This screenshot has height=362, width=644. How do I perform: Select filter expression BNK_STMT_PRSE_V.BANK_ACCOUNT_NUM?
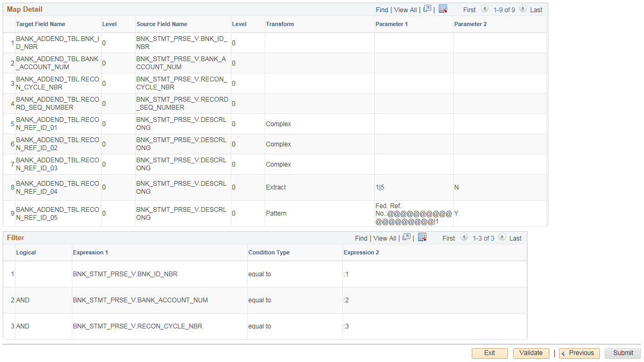(x=140, y=300)
